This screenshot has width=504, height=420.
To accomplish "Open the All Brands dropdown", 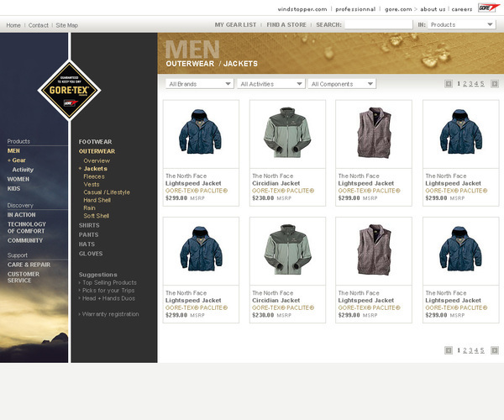I will pyautogui.click(x=200, y=84).
